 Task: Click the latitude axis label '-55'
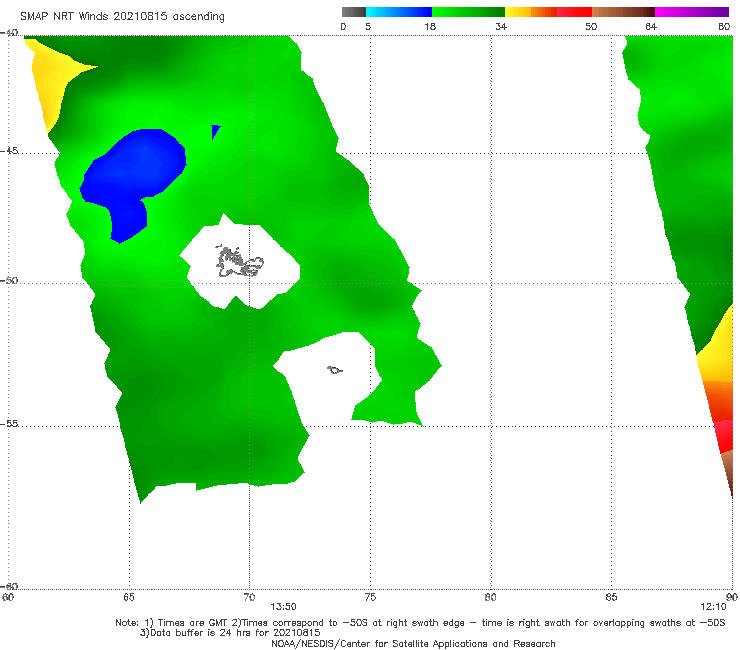(x=9, y=423)
